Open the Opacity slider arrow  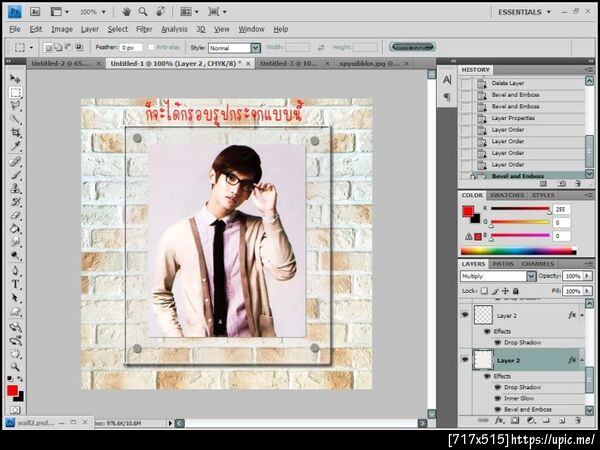[587, 276]
